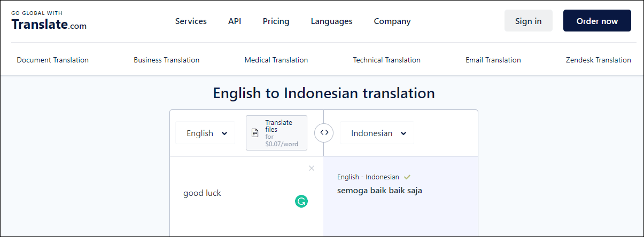This screenshot has height=237, width=644.
Task: Open the Business Translation link
Action: pos(166,60)
